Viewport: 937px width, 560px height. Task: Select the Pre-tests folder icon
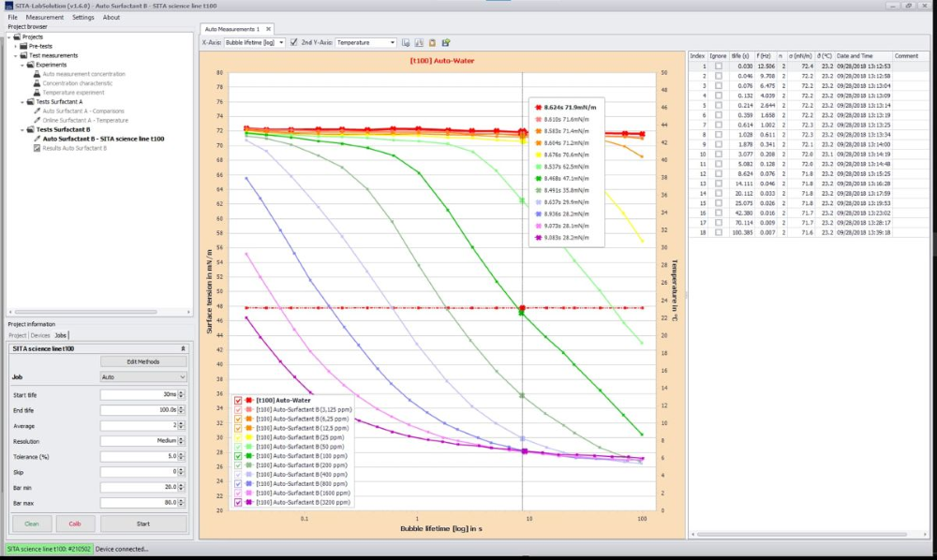pyautogui.click(x=23, y=45)
